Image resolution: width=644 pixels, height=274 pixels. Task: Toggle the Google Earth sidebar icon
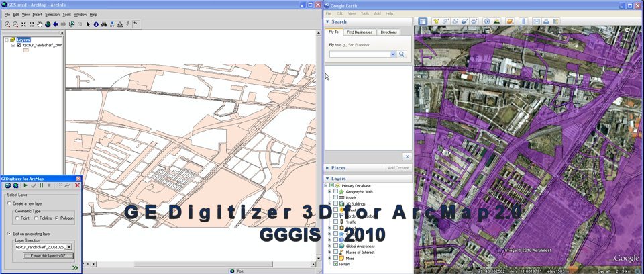(x=423, y=21)
